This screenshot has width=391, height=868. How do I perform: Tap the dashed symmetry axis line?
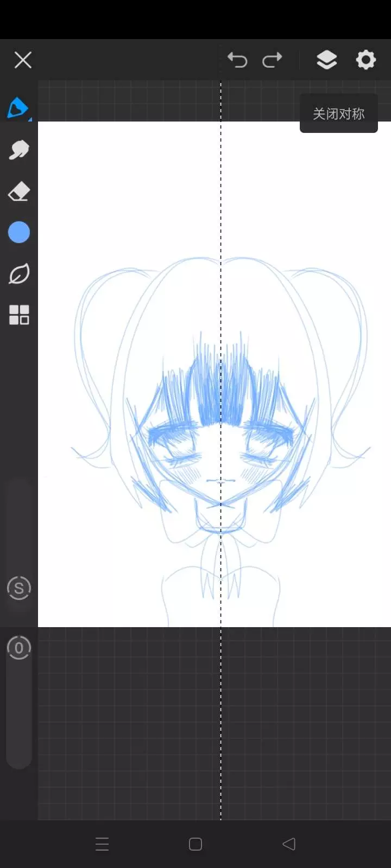221,450
